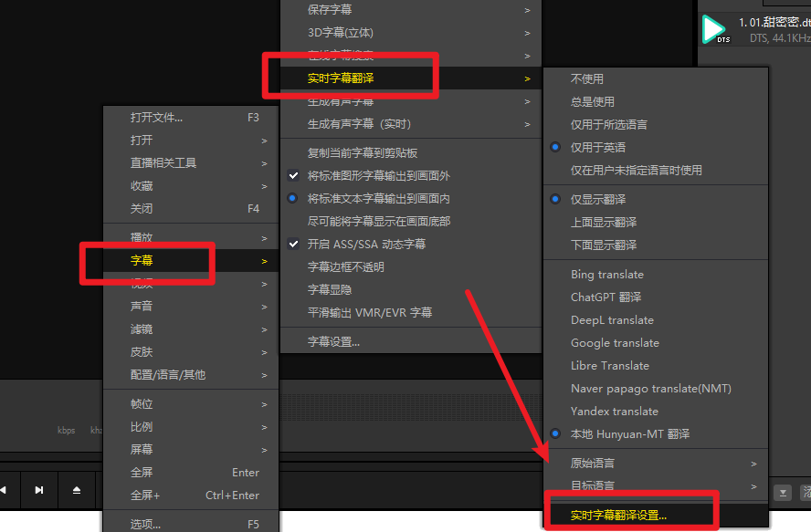Toggle 开启 ASS/SSA 动态字幕 checkbox
Screen dimensions: 811x532
click(x=293, y=244)
